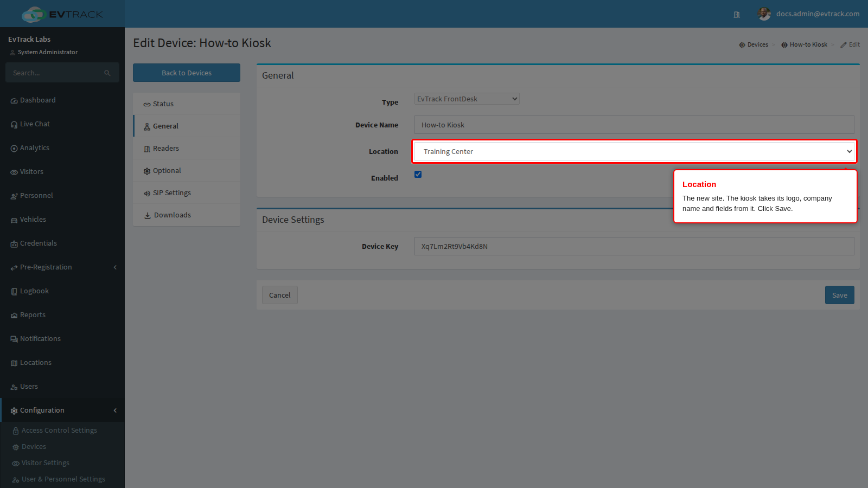This screenshot has width=868, height=488.
Task: Open the Status tab
Action: pyautogui.click(x=187, y=104)
